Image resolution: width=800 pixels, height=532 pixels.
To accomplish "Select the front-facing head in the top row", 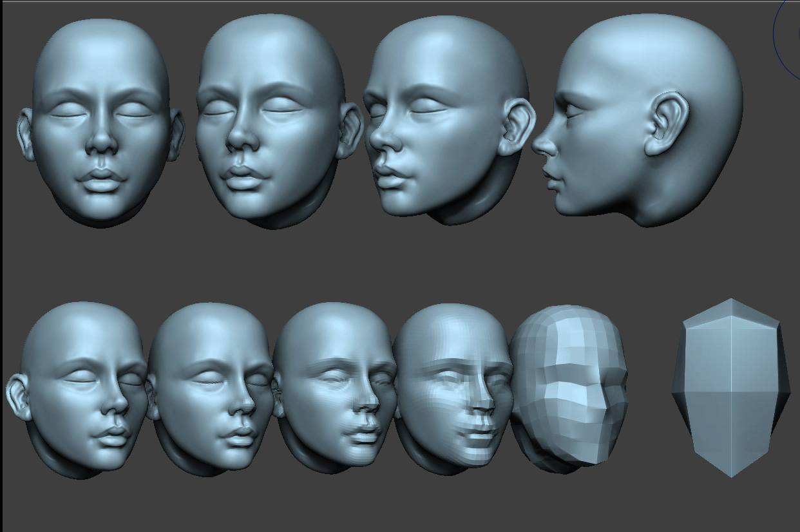I will (100, 122).
